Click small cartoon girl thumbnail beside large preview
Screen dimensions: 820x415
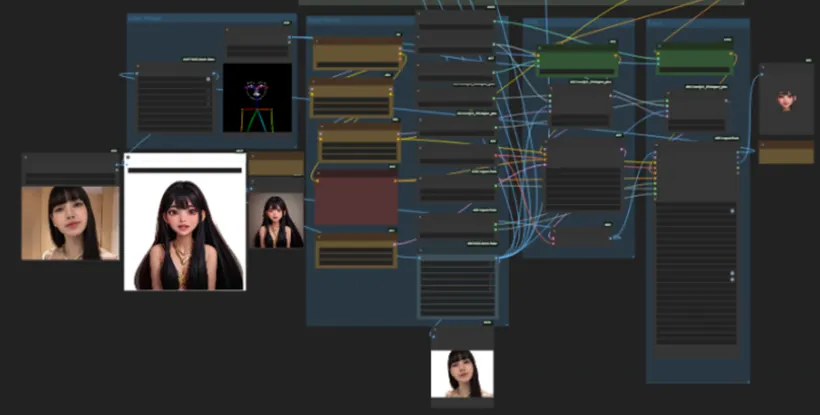pos(276,221)
